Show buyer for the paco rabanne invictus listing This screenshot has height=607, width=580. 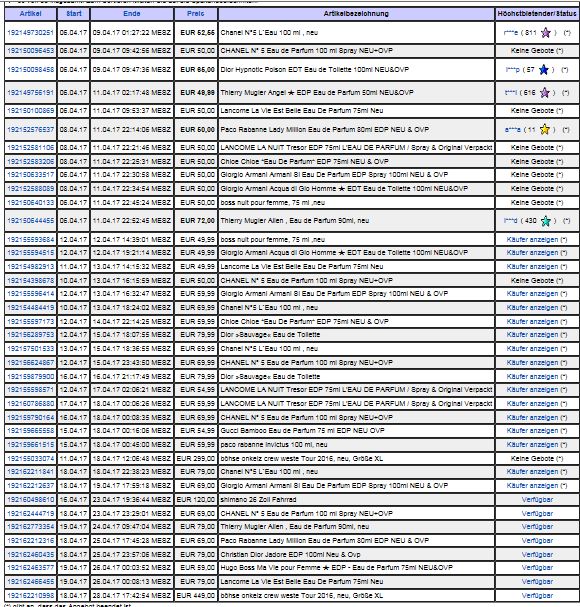pos(532,444)
